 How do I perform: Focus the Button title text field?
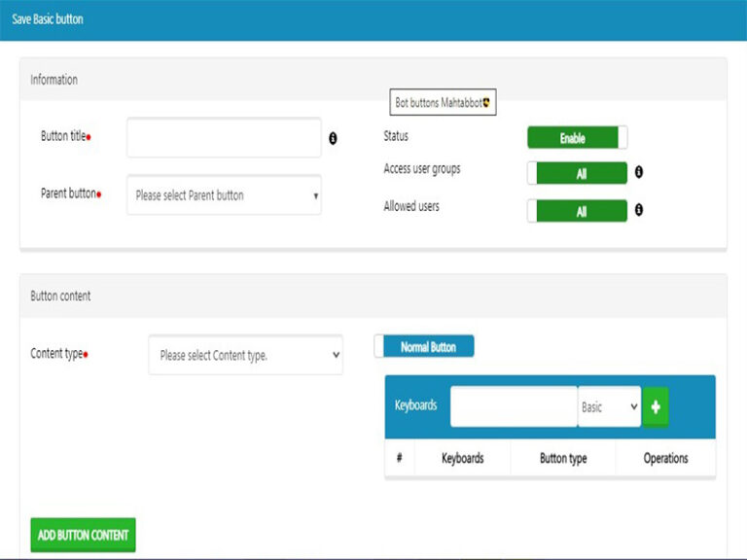point(224,138)
